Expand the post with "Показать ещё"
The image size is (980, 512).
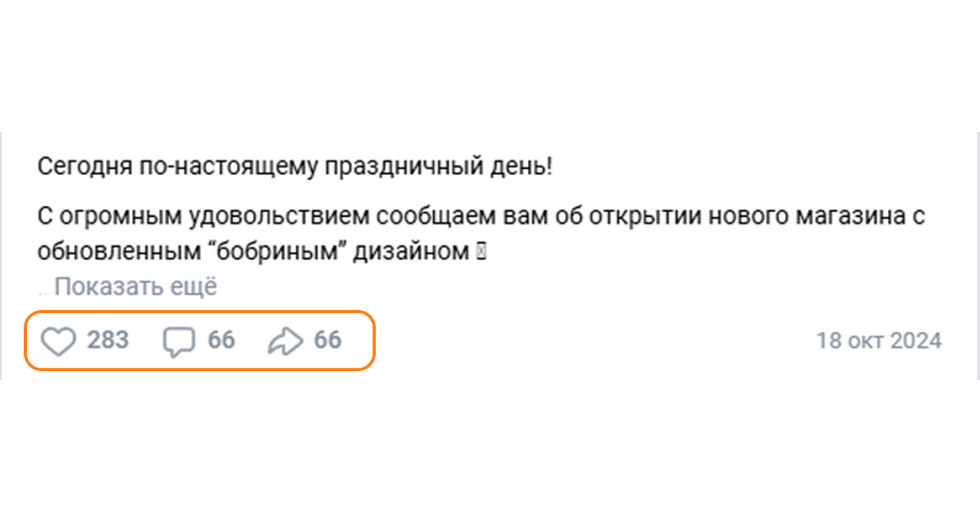[135, 287]
